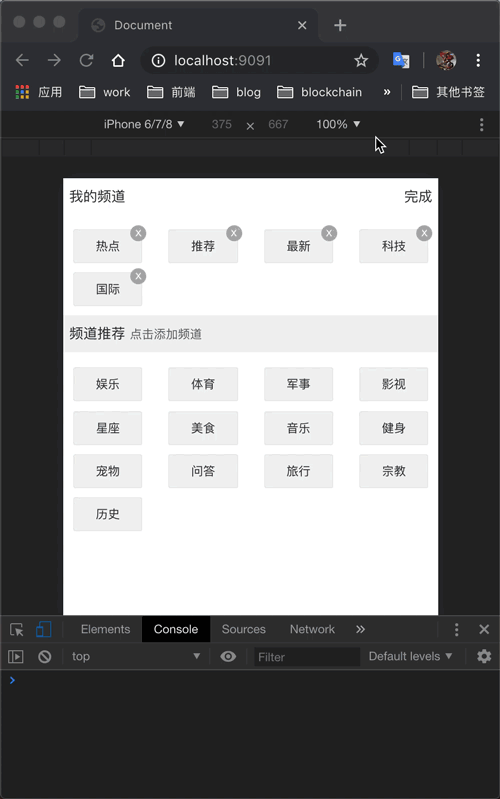Open the Google Translate extension icon
The width and height of the screenshot is (500, 799).
pos(401,61)
